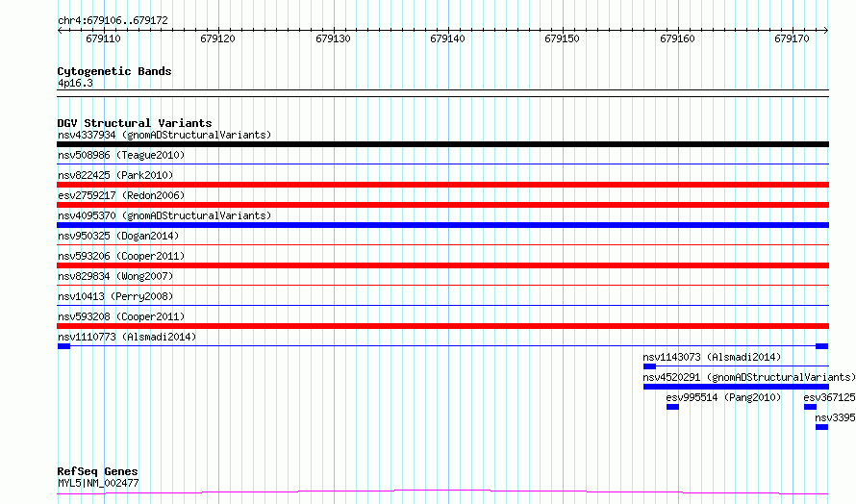856x504 pixels.
Task: Click the magenta MYL5 gene line
Action: point(442,492)
